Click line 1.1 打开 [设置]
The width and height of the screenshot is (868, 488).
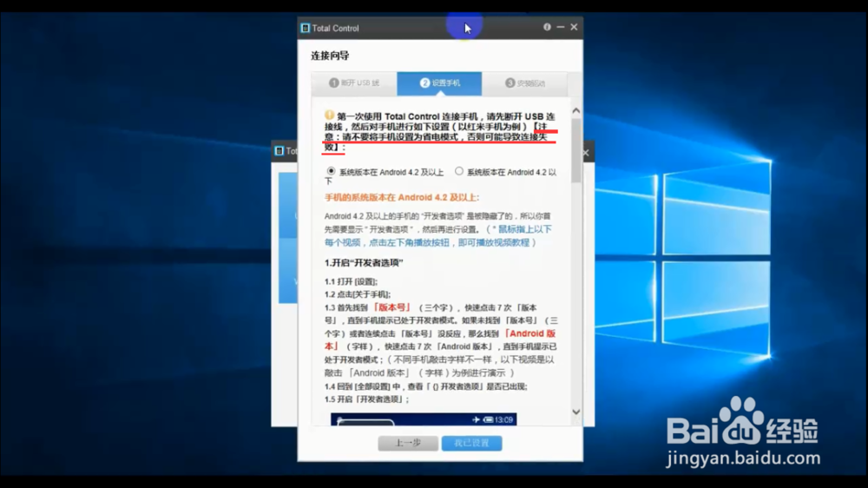[351, 281]
